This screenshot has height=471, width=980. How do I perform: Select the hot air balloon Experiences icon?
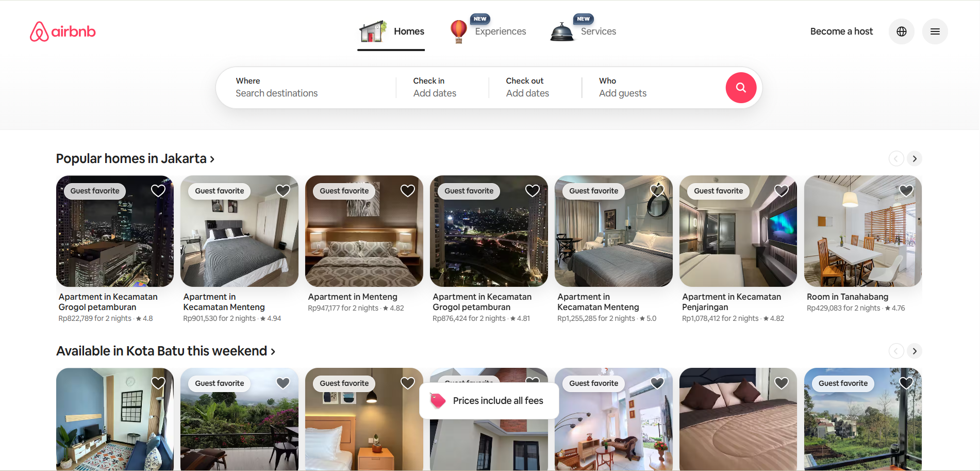pos(458,31)
